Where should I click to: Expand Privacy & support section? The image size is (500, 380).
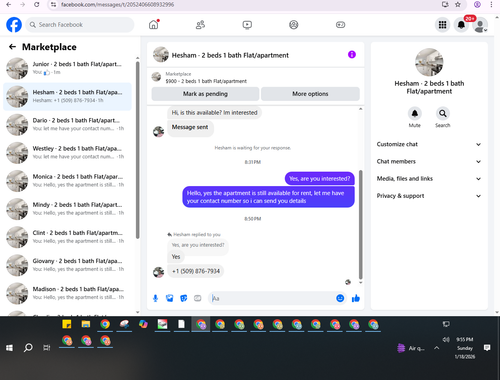pos(429,196)
